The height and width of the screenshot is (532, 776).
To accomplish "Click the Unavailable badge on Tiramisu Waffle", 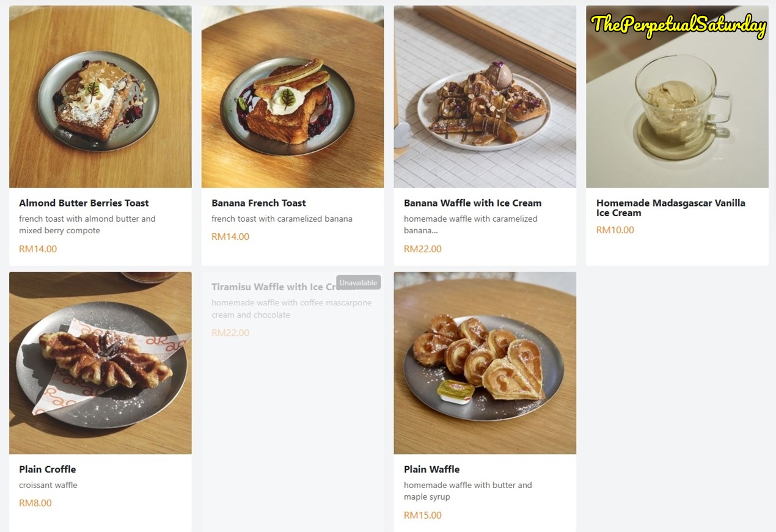I will click(358, 283).
